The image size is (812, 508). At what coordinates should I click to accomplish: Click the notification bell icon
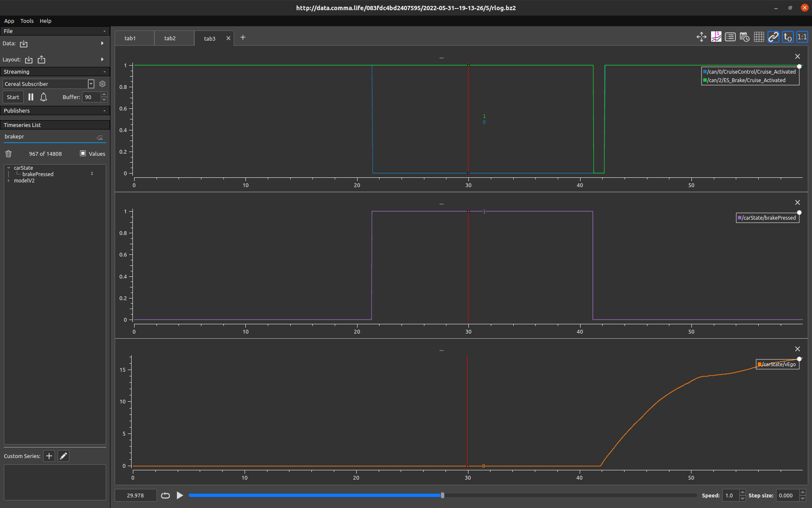point(44,97)
